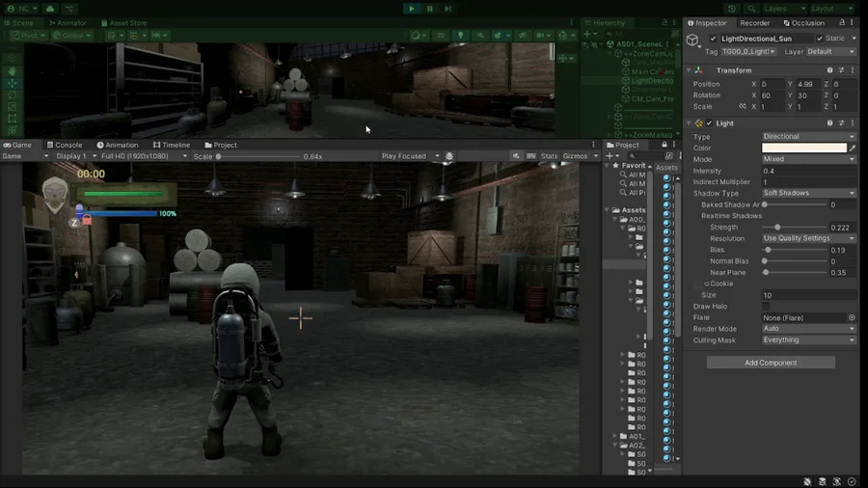
Task: Toggle the scale constrain proportions link
Action: click(x=743, y=106)
